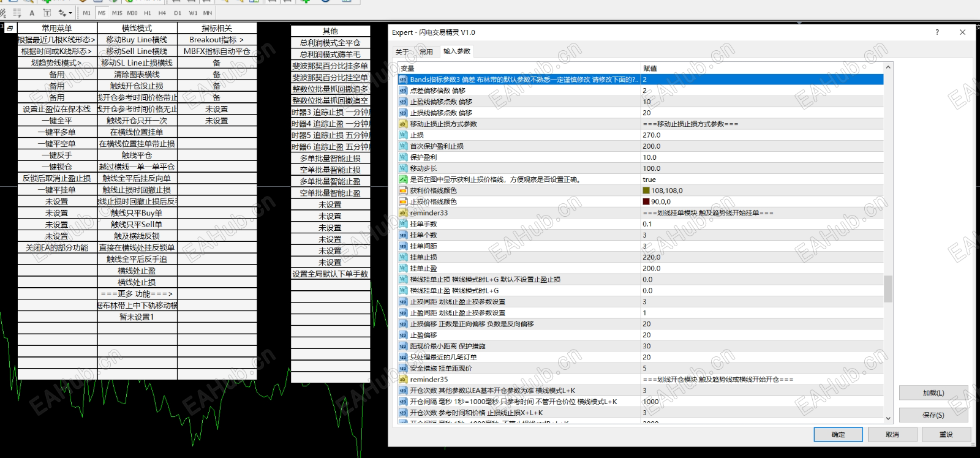Screen dimensions: 980x458
Task: Click the 总利润模式全平仓 button
Action: tap(330, 43)
